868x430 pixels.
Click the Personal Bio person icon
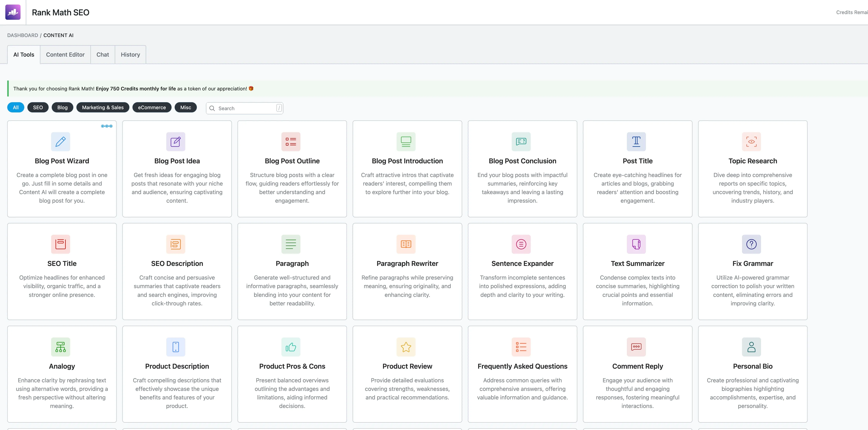pos(751,347)
